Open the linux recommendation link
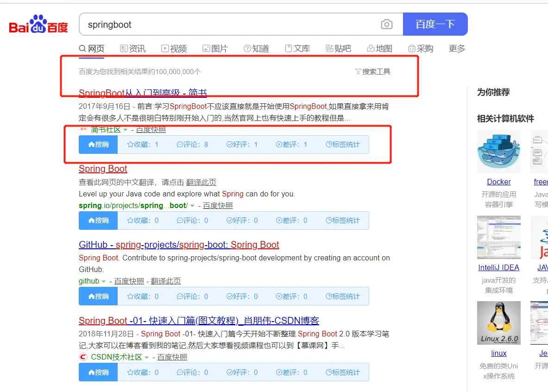Screen dimensions: 548x392 [x=499, y=353]
